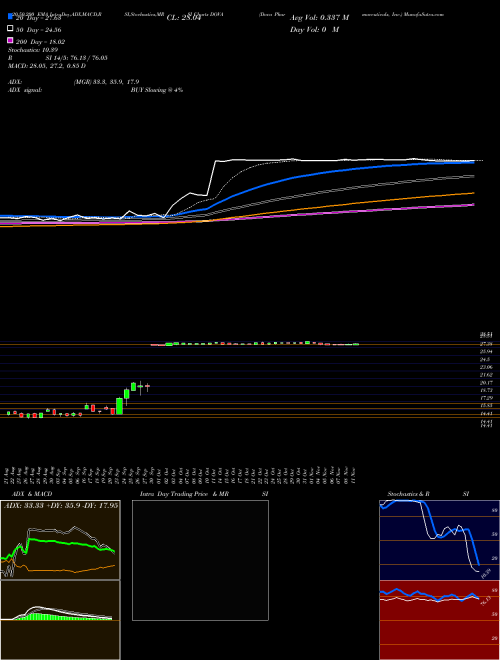Click the 20 Day = 27.83 legend text
Image resolution: width=500 pixels, height=660 pixels.
coord(38,18)
